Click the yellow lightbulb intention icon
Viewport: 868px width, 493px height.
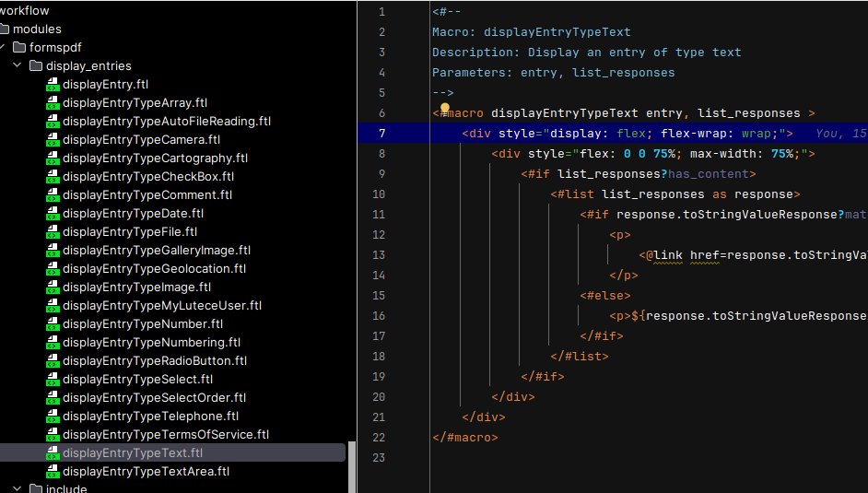click(444, 111)
